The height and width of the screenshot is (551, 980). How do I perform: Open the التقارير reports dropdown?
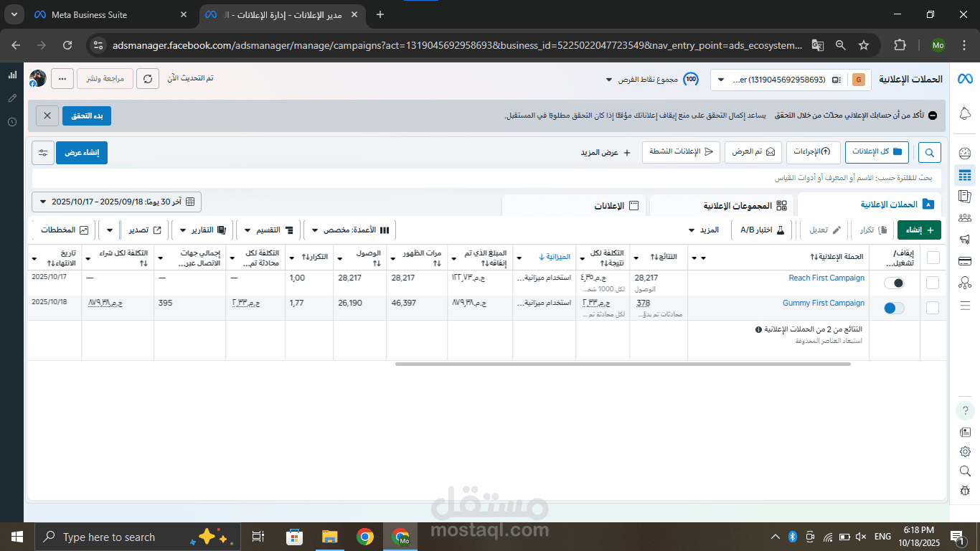202,230
